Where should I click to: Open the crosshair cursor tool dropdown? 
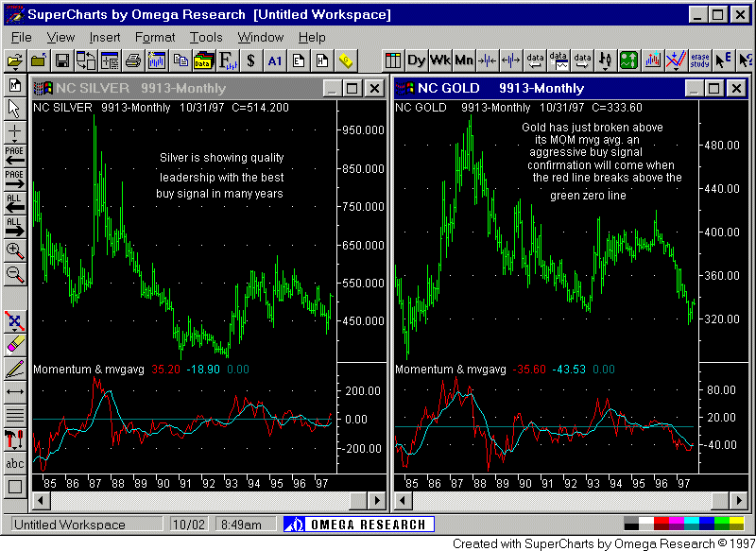15,132
